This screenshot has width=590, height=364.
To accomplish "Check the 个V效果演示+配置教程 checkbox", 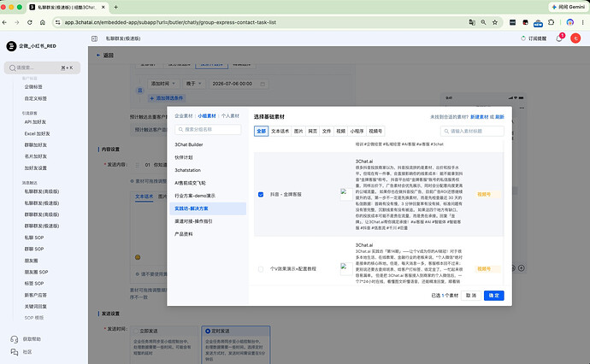I will pyautogui.click(x=261, y=269).
